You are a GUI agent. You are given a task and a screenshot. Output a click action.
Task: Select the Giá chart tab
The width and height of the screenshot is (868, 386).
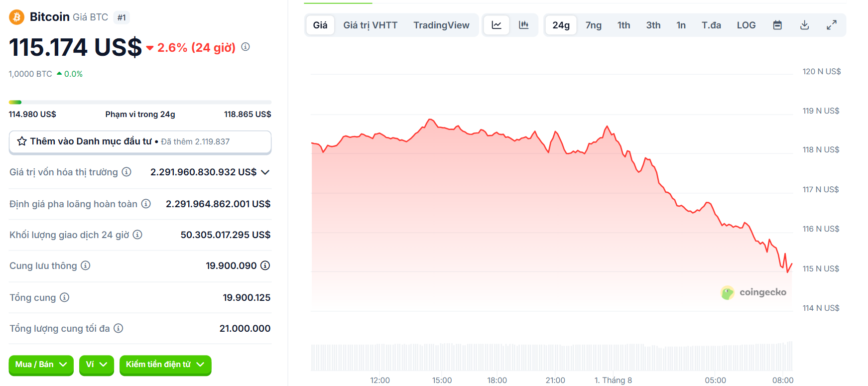pos(320,25)
